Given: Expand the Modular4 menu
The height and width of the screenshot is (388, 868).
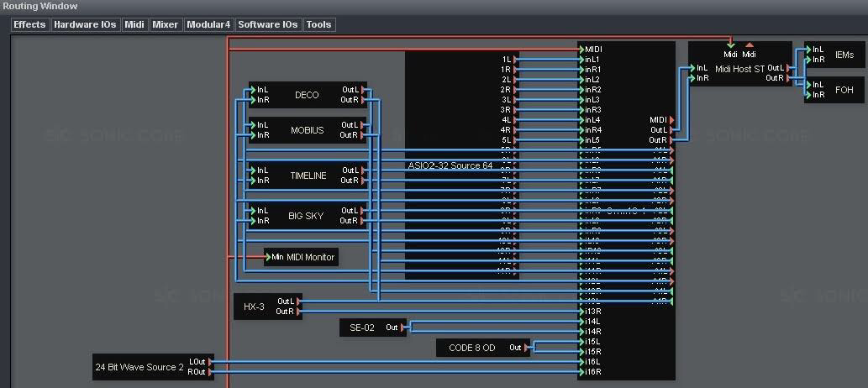Looking at the screenshot, I should (x=208, y=25).
